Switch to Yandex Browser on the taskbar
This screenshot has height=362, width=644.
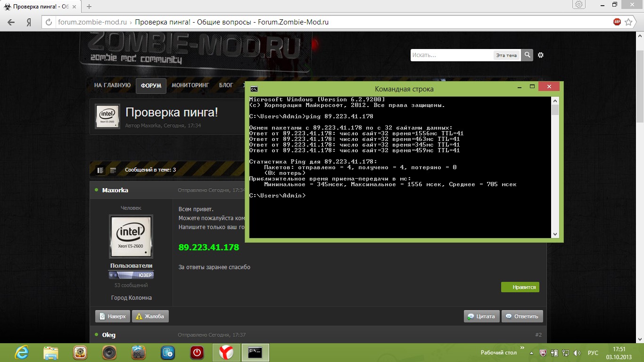click(226, 353)
